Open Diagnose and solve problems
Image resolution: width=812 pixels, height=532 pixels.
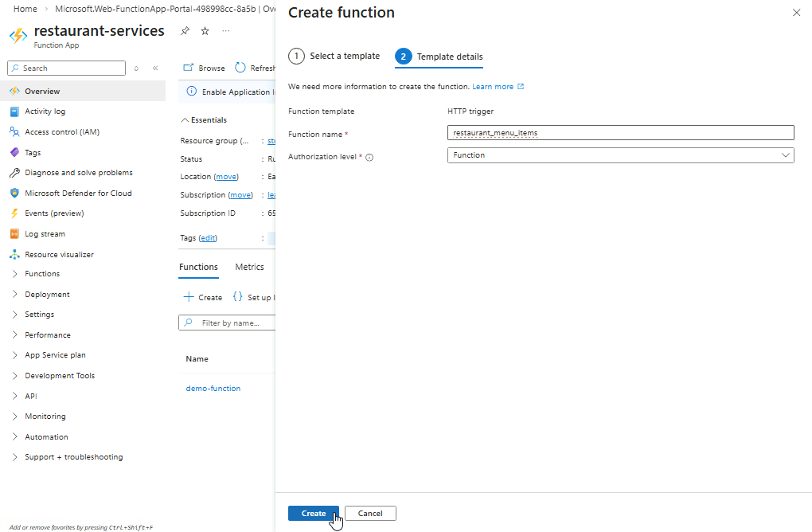tap(78, 173)
